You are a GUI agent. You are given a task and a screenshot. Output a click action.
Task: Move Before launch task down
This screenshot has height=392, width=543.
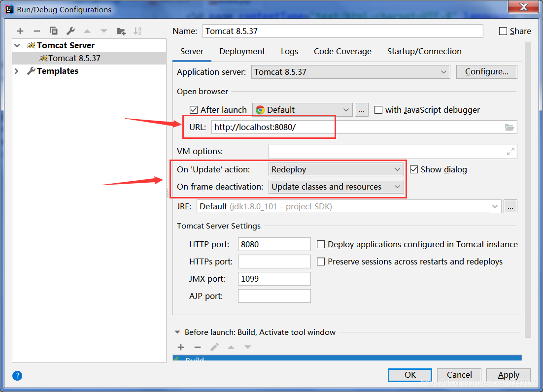click(x=248, y=347)
